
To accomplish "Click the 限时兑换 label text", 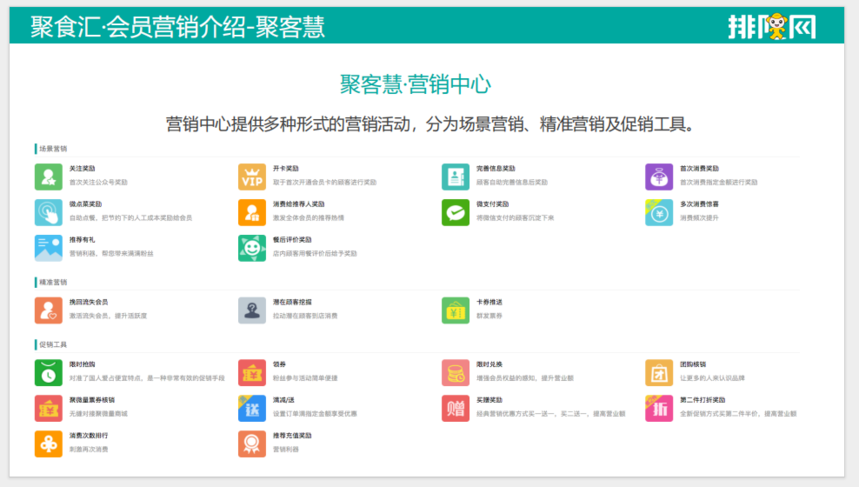I will 489,365.
